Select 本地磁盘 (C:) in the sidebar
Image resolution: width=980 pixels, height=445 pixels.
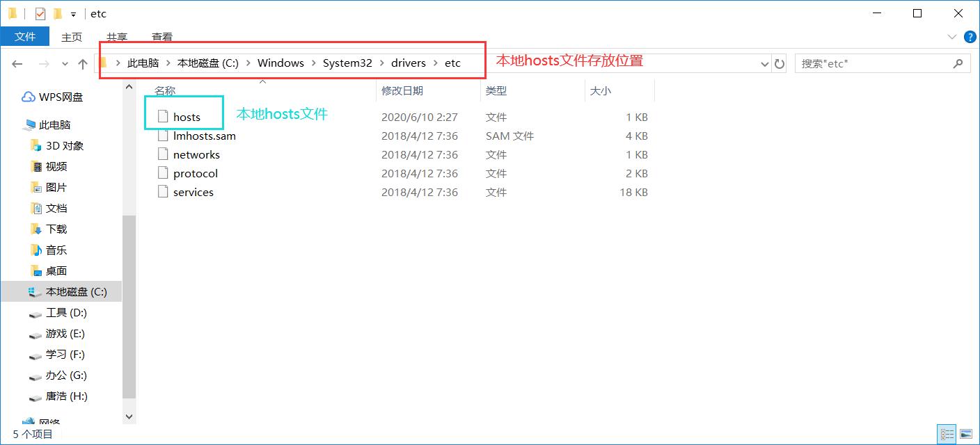[70, 291]
